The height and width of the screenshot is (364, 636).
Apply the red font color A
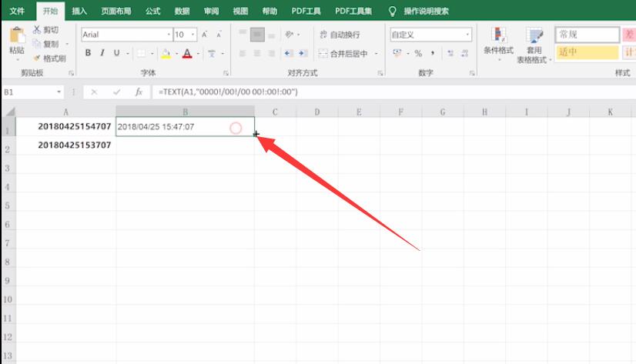coord(187,53)
